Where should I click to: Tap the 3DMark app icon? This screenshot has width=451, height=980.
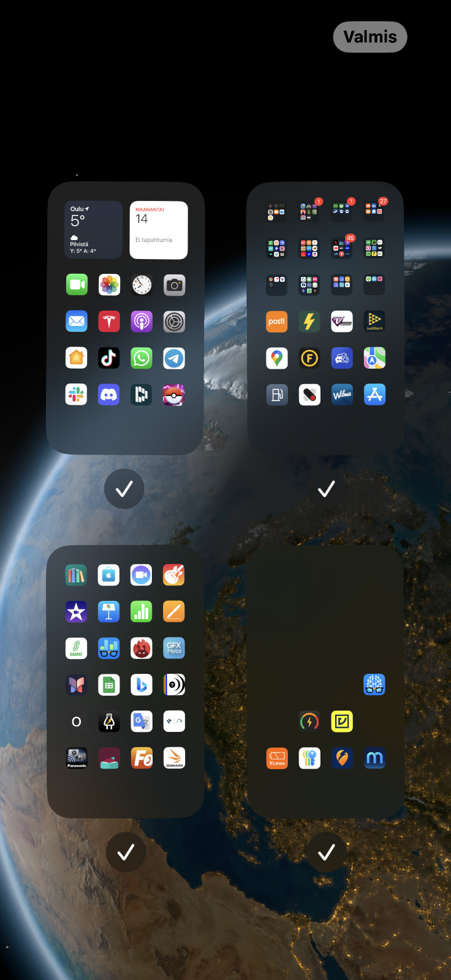(x=174, y=758)
